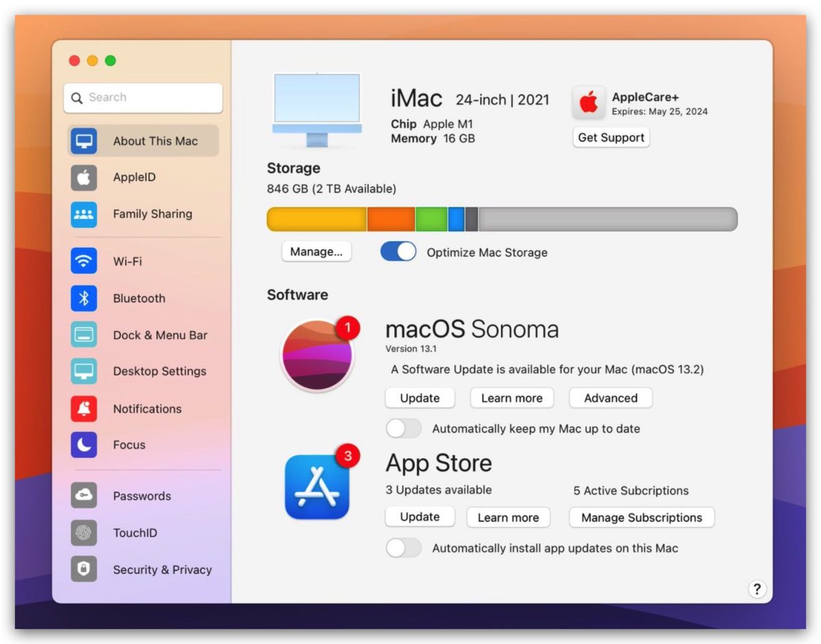
Task: Turn off Optimize Mac Storage switch
Action: pos(398,252)
